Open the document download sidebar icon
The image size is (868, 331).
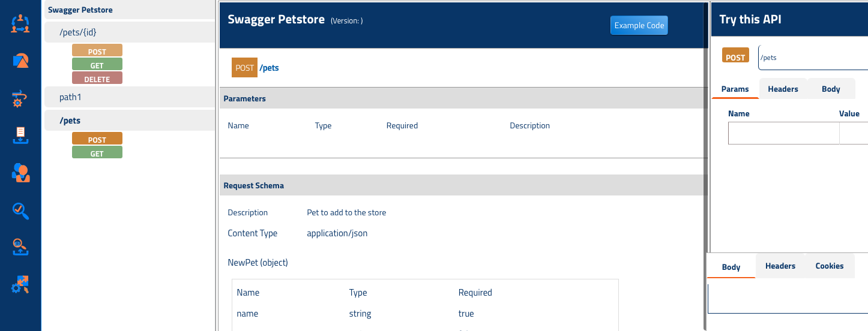click(x=20, y=136)
